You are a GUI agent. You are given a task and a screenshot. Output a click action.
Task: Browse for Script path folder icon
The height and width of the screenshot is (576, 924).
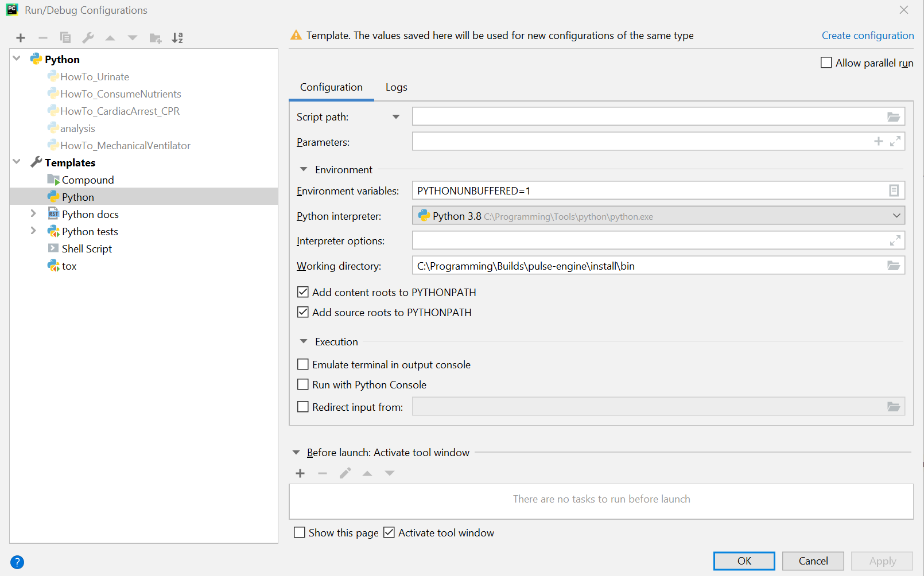[893, 117]
